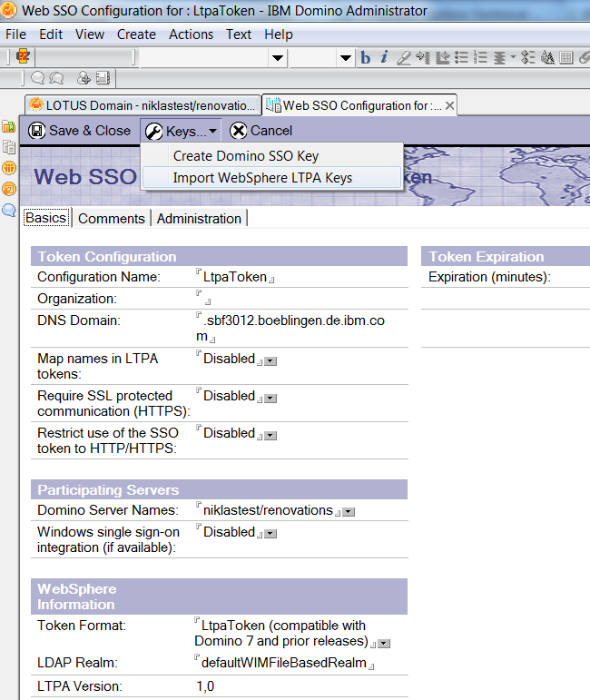Open the File menu
The image size is (590, 700).
coord(15,35)
